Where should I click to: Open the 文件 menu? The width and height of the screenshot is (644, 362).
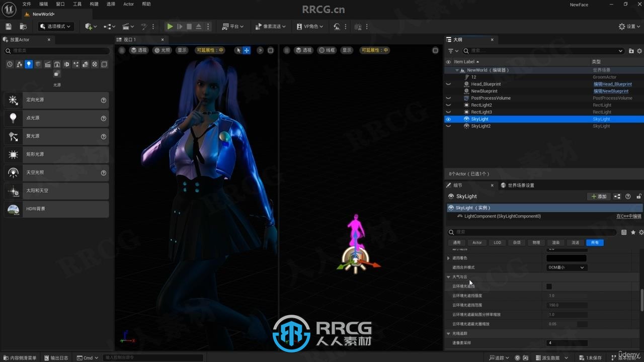(27, 4)
